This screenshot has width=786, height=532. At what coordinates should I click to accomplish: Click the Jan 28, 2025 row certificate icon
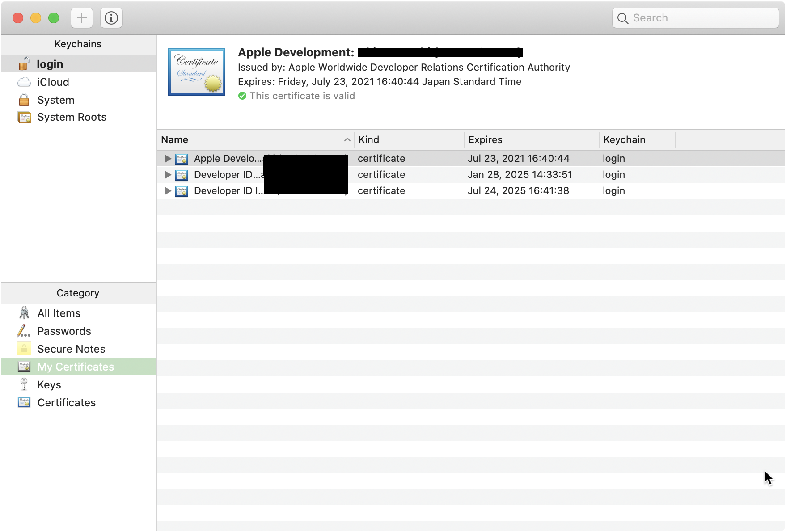pyautogui.click(x=182, y=175)
